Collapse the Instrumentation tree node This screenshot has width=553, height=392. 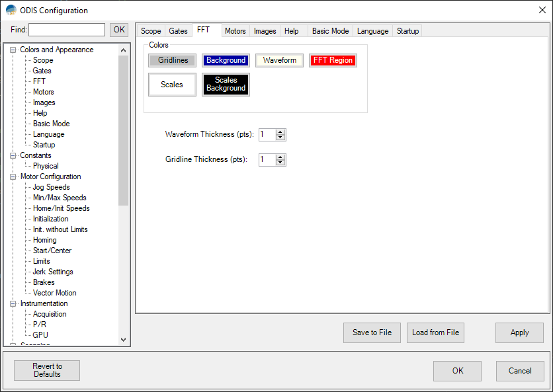pyautogui.click(x=13, y=303)
